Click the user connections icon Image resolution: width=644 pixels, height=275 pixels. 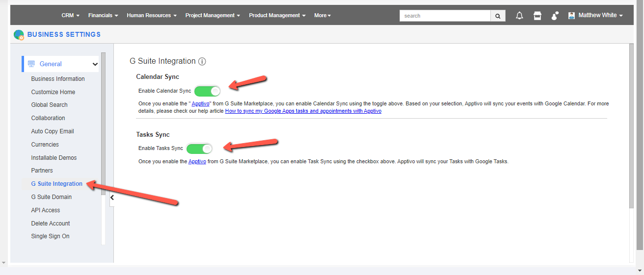click(555, 16)
